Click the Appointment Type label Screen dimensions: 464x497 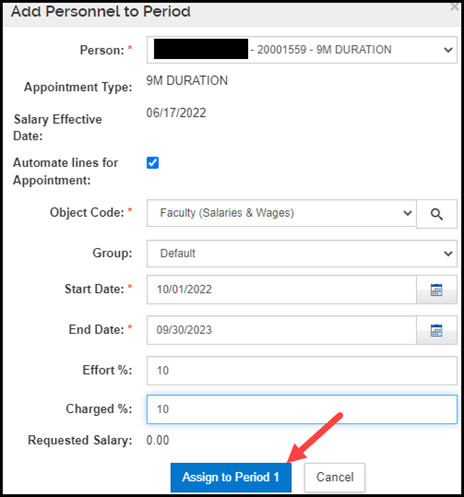coord(78,87)
